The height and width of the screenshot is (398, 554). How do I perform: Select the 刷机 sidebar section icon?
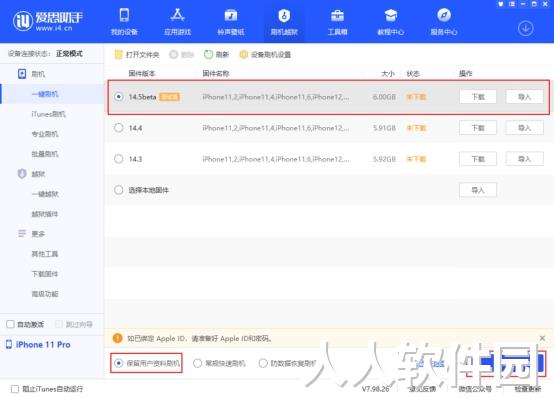click(x=22, y=74)
